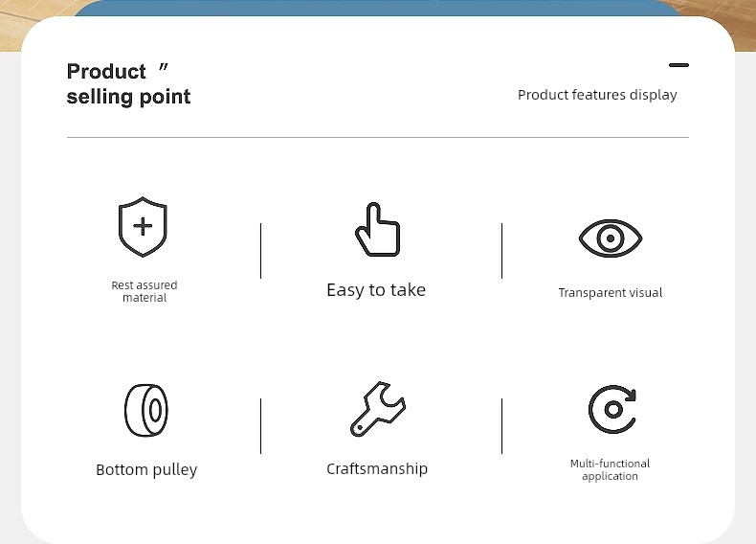756x544 pixels.
Task: Click the shield with plus icon
Action: pos(143,226)
